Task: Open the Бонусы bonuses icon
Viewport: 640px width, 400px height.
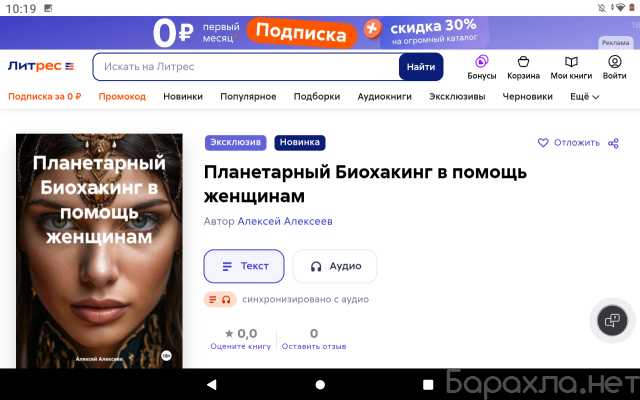Action: [482, 62]
